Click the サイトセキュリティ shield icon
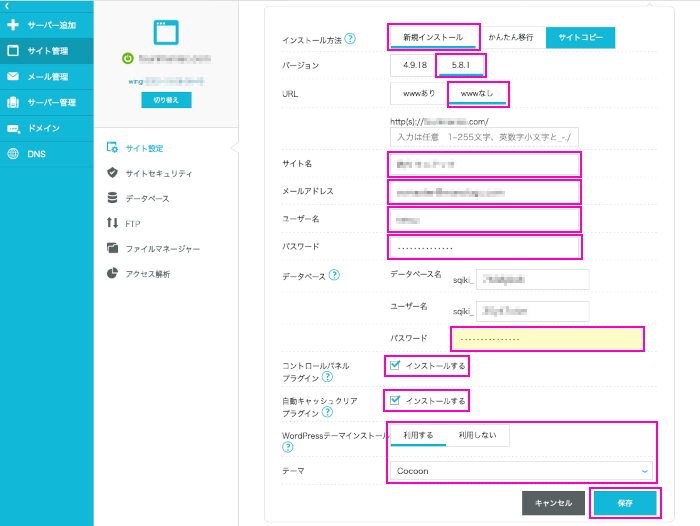The image size is (700, 526). point(112,173)
